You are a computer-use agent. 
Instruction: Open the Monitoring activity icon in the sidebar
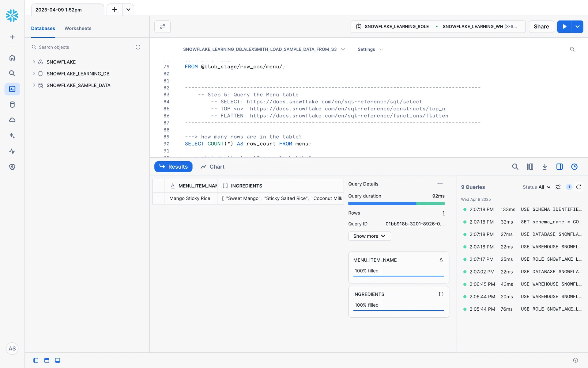(12, 151)
